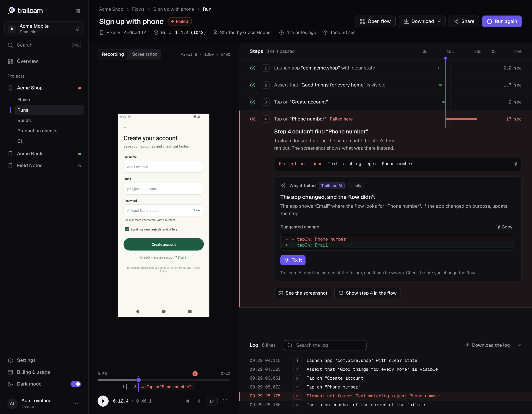Jump to previous step in recording

click(x=187, y=401)
